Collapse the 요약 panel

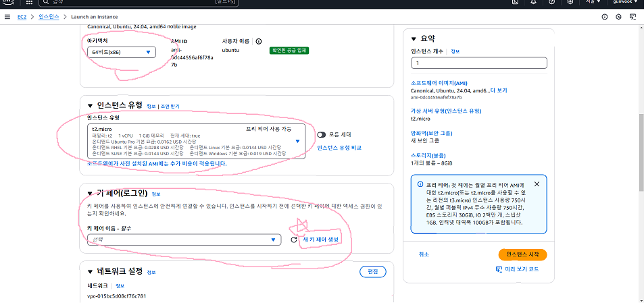(x=414, y=39)
